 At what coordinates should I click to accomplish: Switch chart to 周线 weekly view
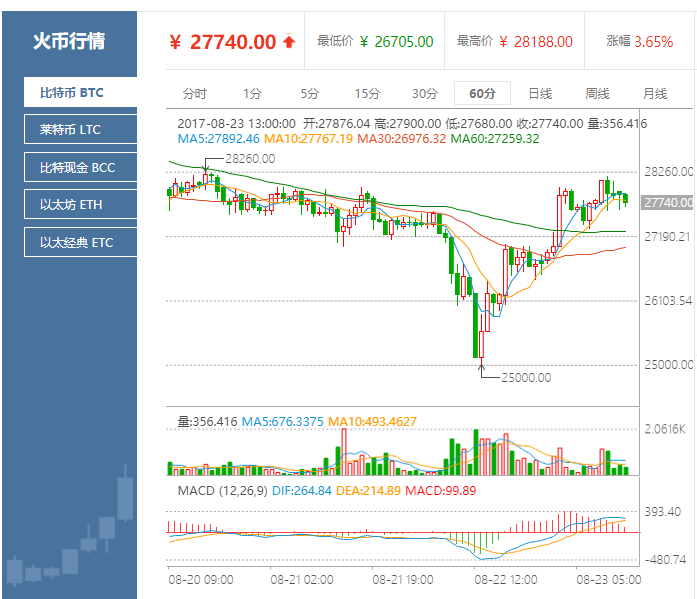(597, 94)
